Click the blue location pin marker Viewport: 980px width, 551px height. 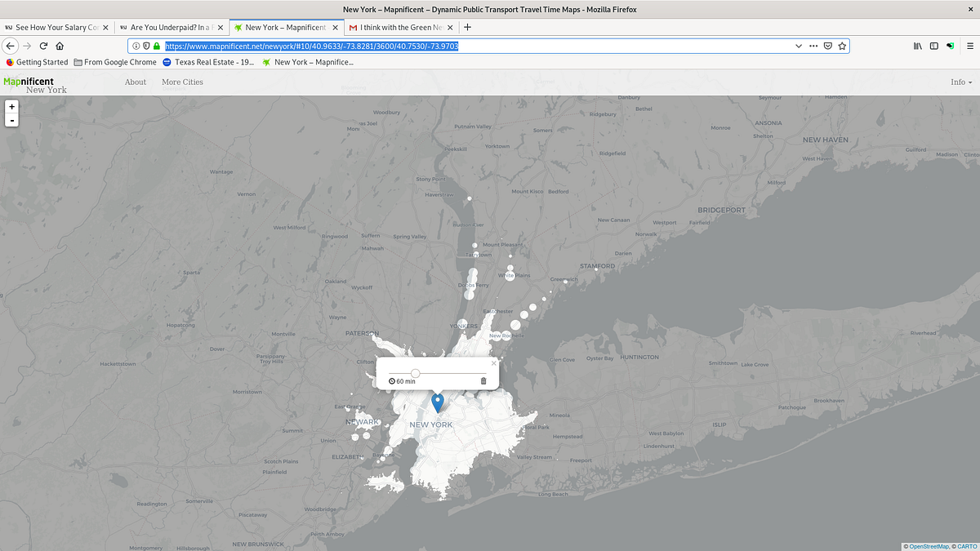(x=438, y=402)
